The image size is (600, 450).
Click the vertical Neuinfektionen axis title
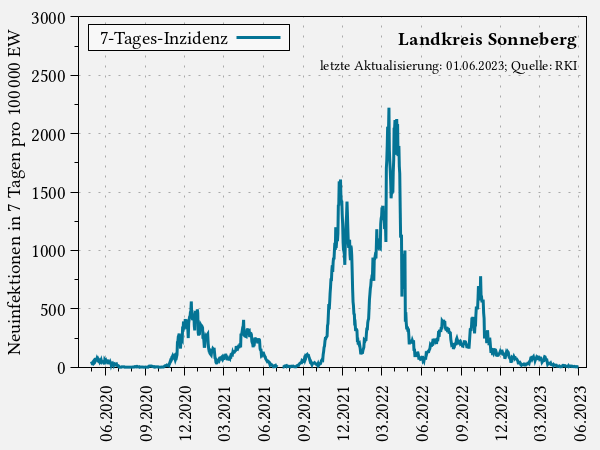[15, 192]
